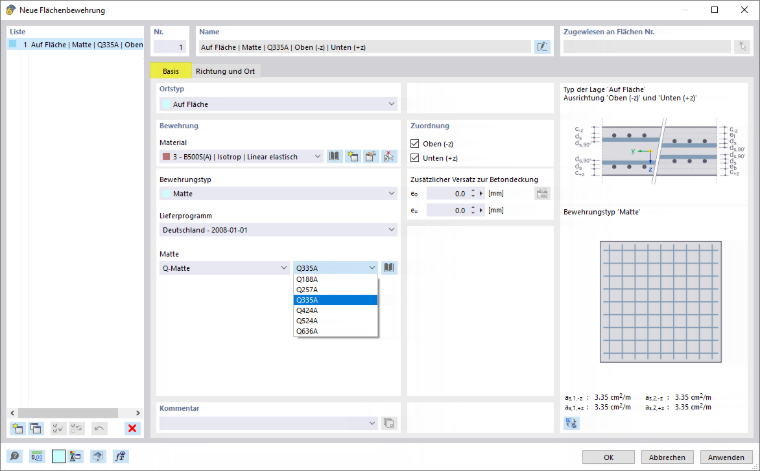
Task: Click the layer cross-section diagram
Action: point(658,151)
